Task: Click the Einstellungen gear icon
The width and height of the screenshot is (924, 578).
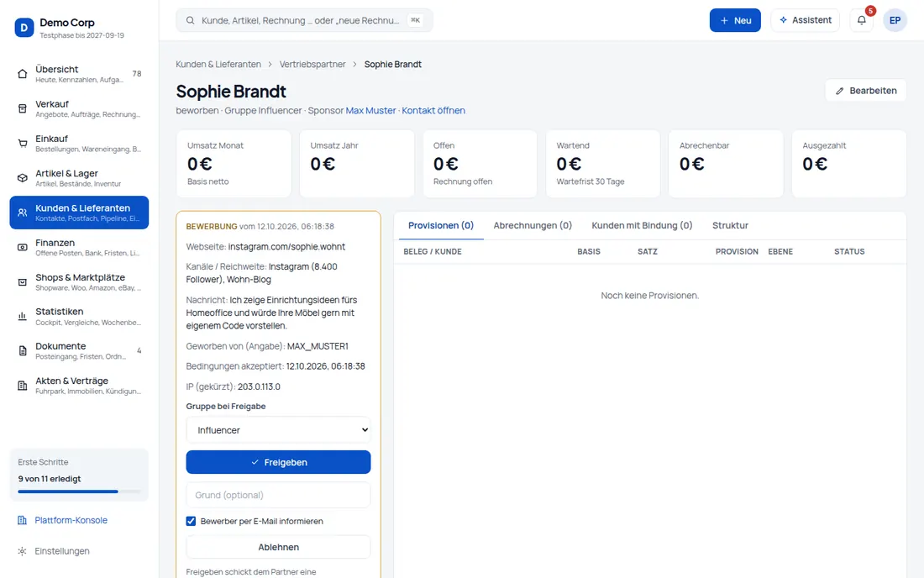Action: click(23, 551)
